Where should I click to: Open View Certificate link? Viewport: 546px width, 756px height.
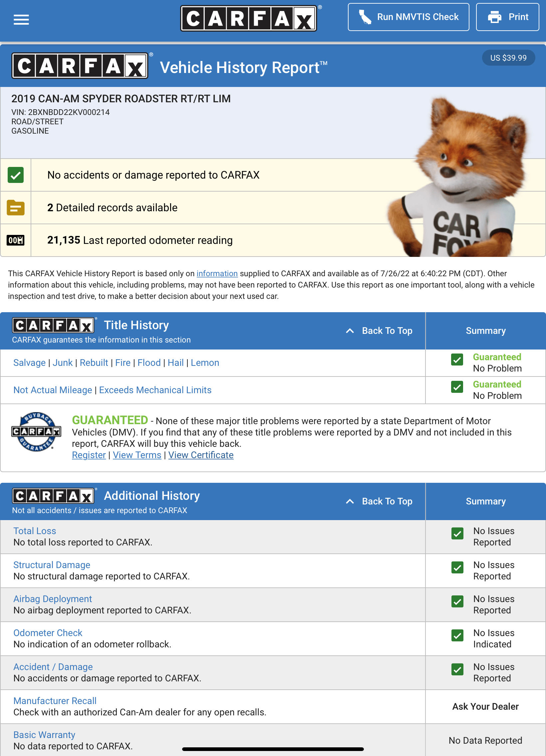[201, 455]
